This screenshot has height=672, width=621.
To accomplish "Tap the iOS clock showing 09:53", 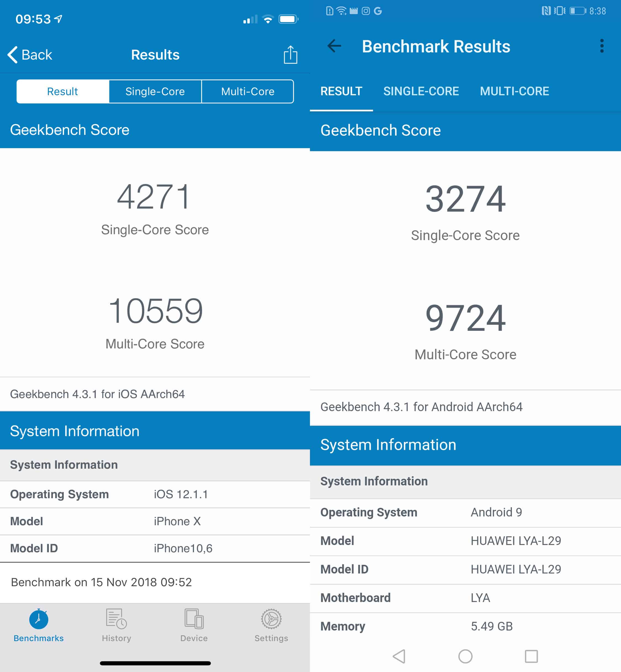I will click(x=33, y=19).
